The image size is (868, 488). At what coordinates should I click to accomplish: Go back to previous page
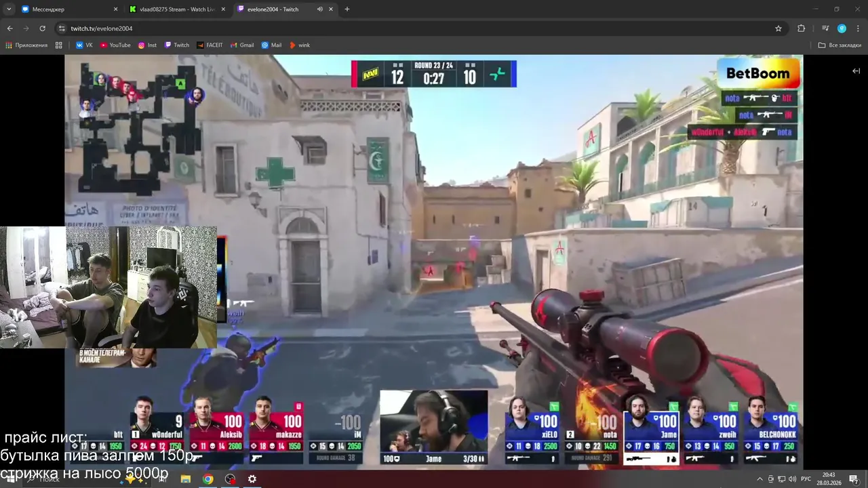10,28
